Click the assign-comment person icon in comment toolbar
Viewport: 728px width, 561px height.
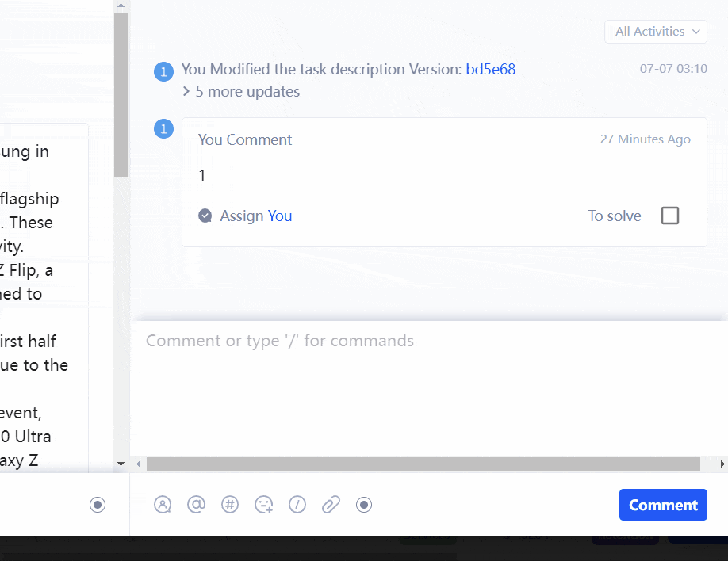pyautogui.click(x=163, y=505)
